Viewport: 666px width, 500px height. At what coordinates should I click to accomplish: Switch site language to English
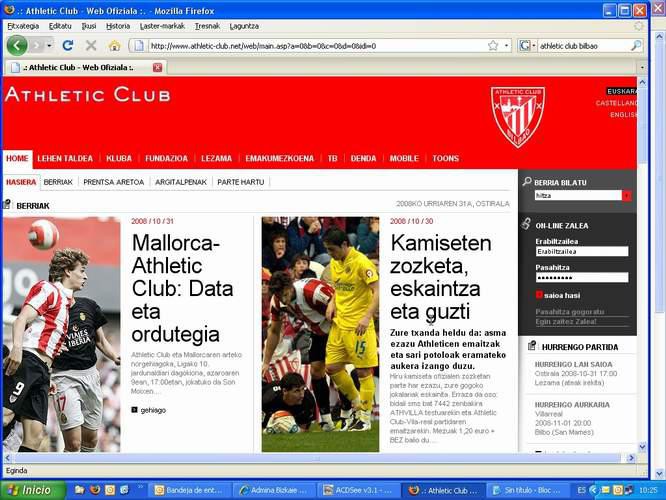pos(623,115)
